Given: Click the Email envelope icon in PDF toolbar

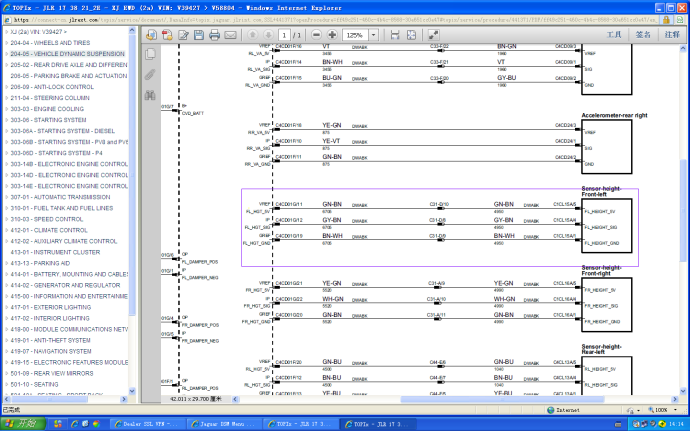Looking at the screenshot, I should (231, 35).
